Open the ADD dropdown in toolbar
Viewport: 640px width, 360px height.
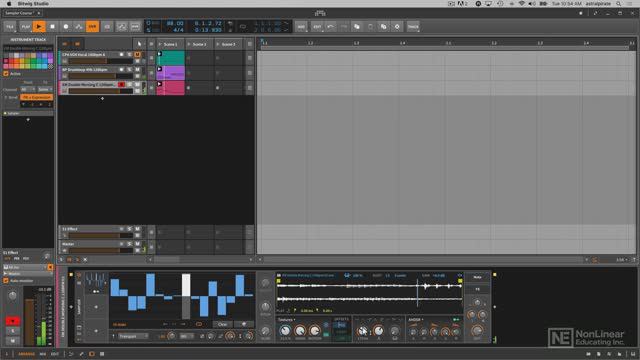(301, 27)
